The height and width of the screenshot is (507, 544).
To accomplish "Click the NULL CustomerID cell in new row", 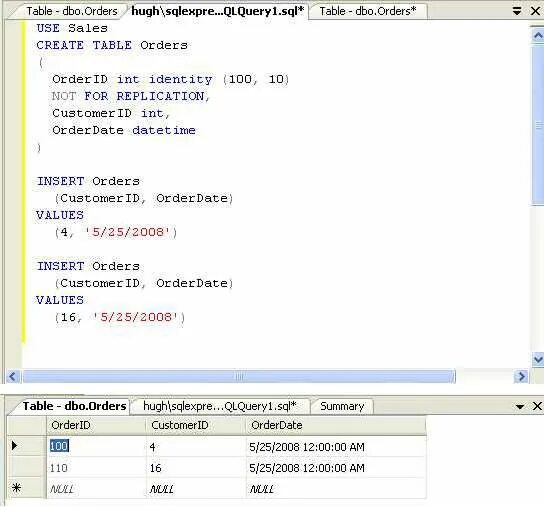I will 196,489.
